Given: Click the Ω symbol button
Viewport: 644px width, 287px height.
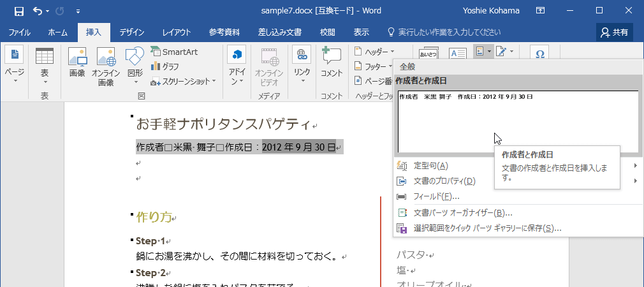Looking at the screenshot, I should coord(539,54).
